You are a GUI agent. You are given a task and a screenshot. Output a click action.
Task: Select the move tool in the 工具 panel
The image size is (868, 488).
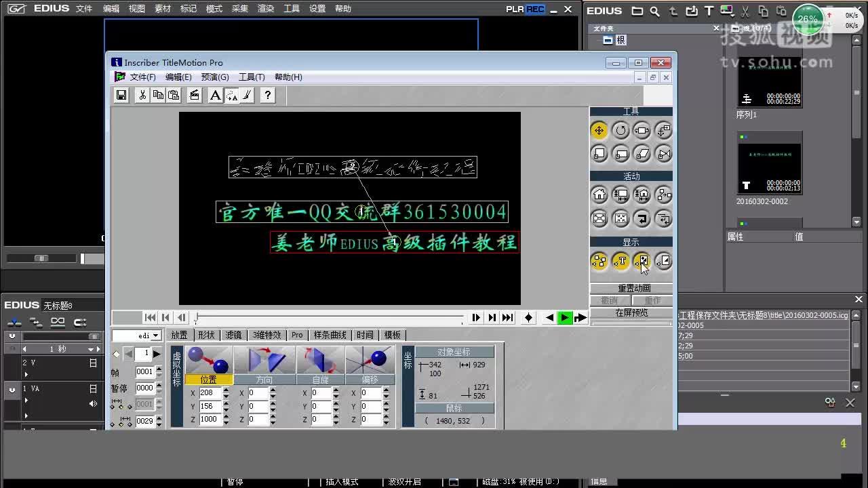[599, 130]
